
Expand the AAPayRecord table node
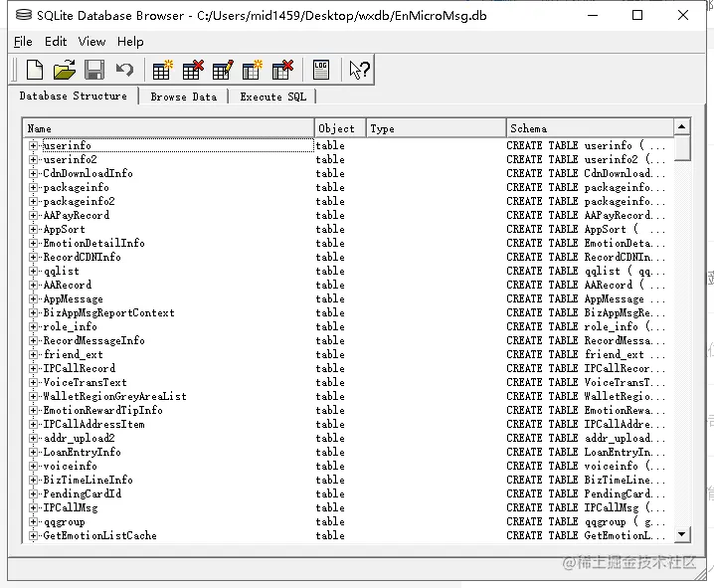coord(33,215)
